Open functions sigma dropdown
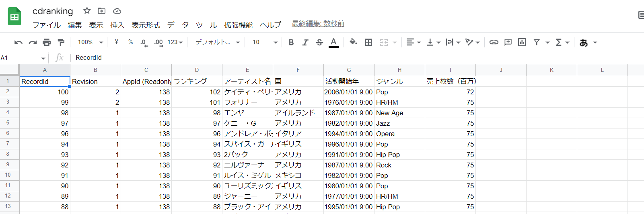Image resolution: width=644 pixels, height=214 pixels. pos(562,42)
